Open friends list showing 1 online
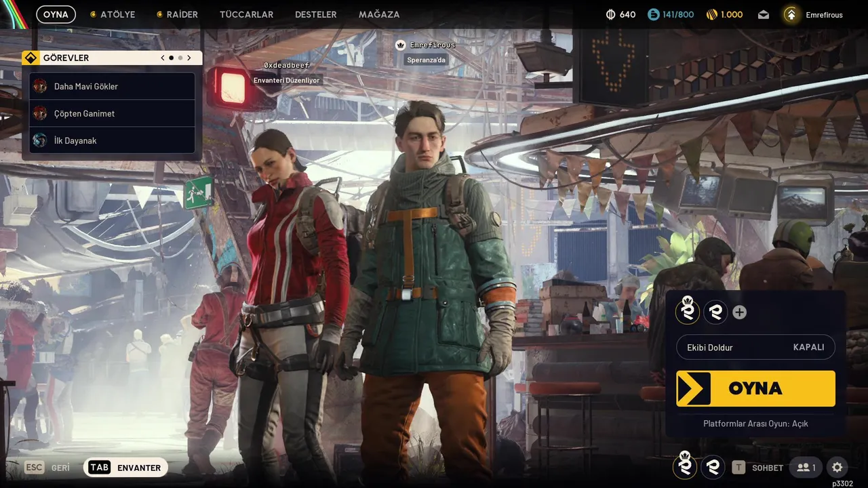The image size is (868, 488). coord(806,468)
